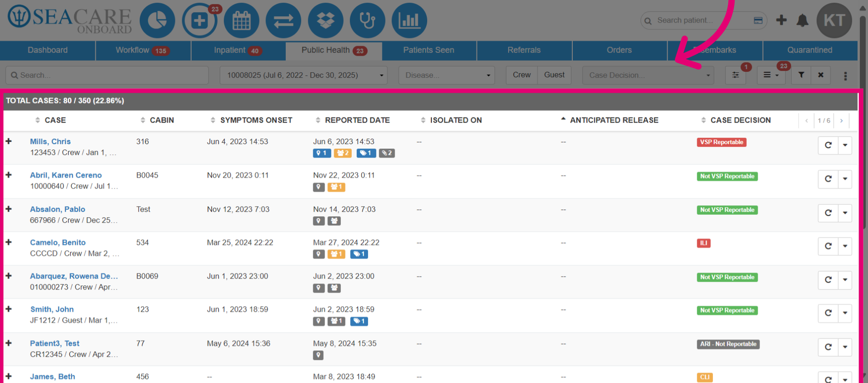868x383 pixels.
Task: Open the pie chart dashboard icon
Action: (x=157, y=20)
